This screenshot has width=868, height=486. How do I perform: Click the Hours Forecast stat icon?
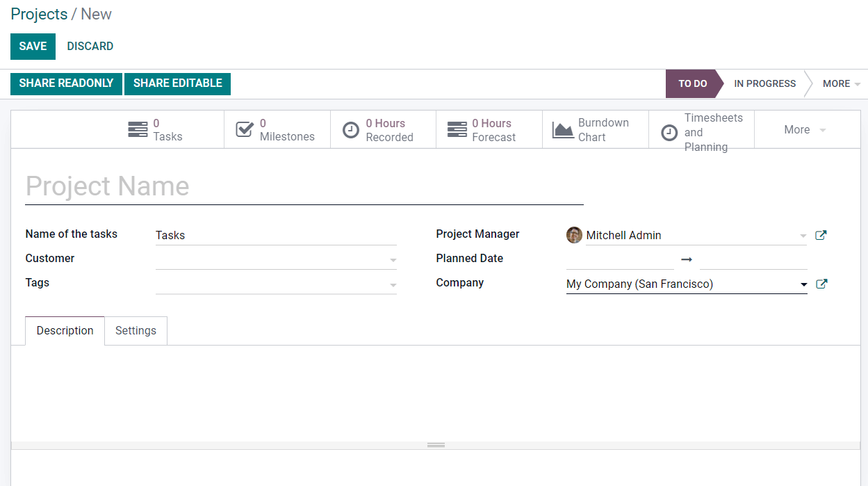click(457, 130)
